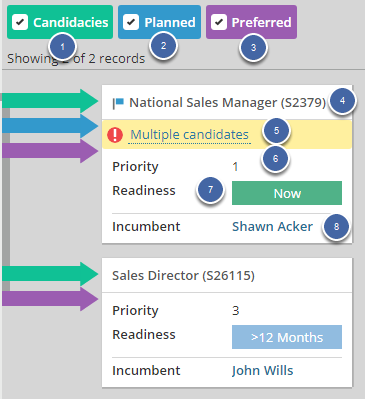
Task: Click the purple arrow beside the National Sales Manager card
Action: tap(50, 151)
